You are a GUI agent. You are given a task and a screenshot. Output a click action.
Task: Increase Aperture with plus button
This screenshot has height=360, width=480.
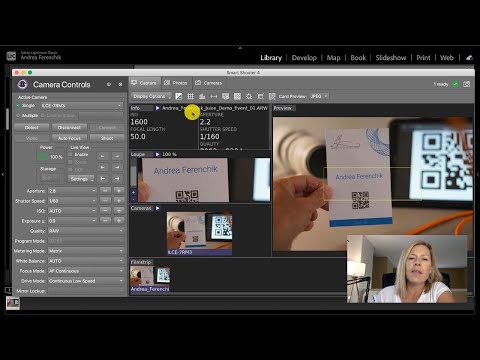tap(119, 191)
